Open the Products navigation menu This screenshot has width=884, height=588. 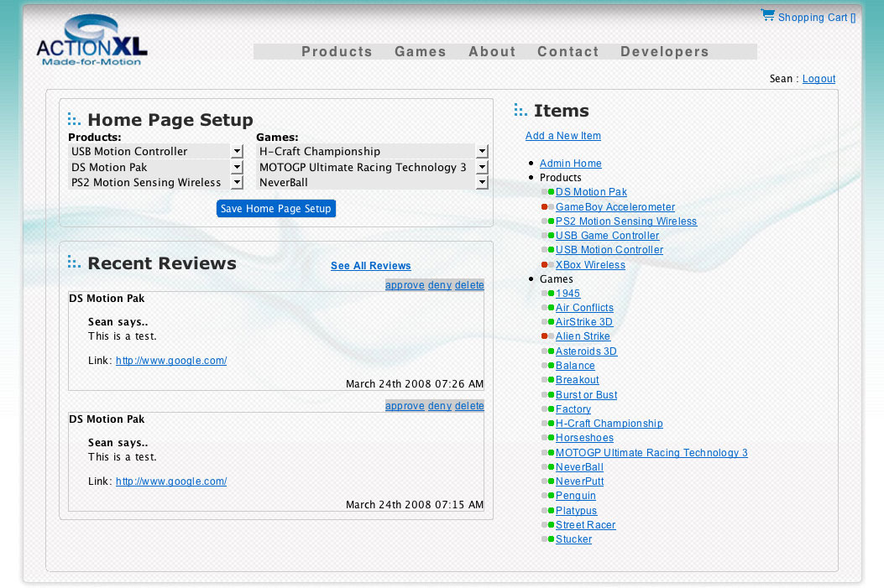337,52
